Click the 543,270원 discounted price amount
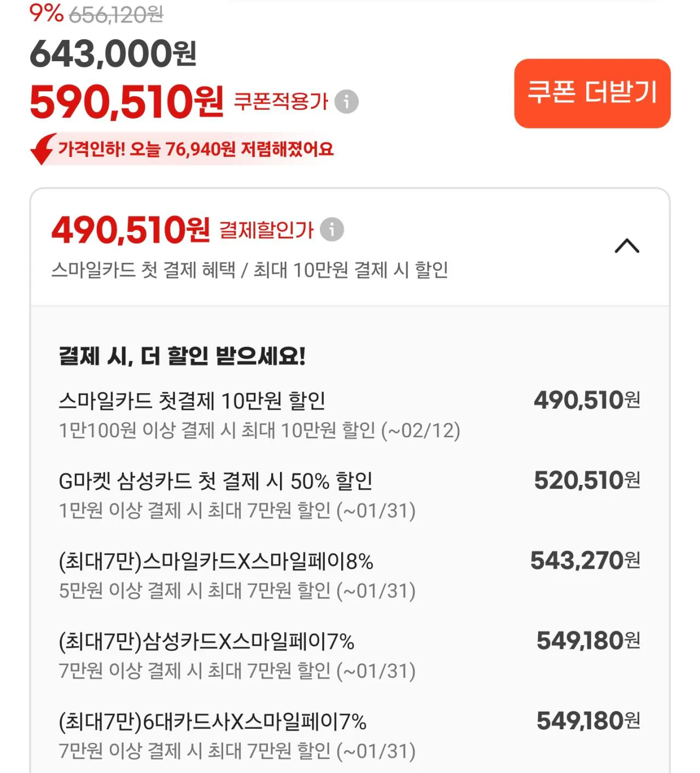This screenshot has width=700, height=773. pos(585,561)
